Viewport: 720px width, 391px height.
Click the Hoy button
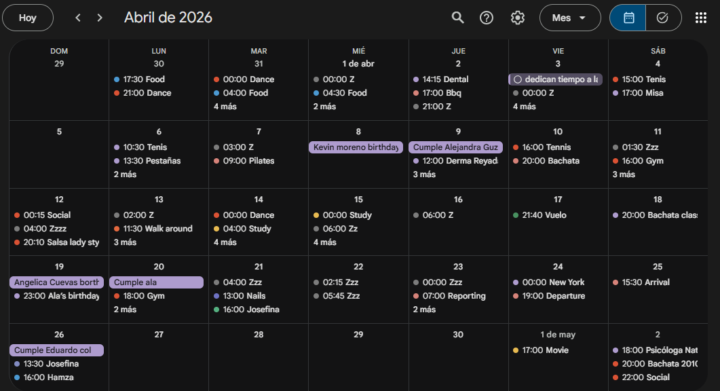(x=28, y=18)
